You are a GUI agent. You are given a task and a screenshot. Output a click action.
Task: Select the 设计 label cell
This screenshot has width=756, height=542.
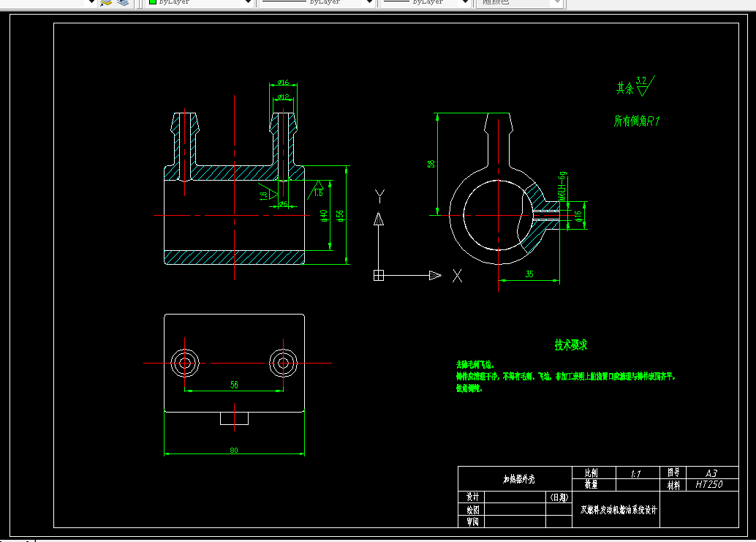[472, 497]
